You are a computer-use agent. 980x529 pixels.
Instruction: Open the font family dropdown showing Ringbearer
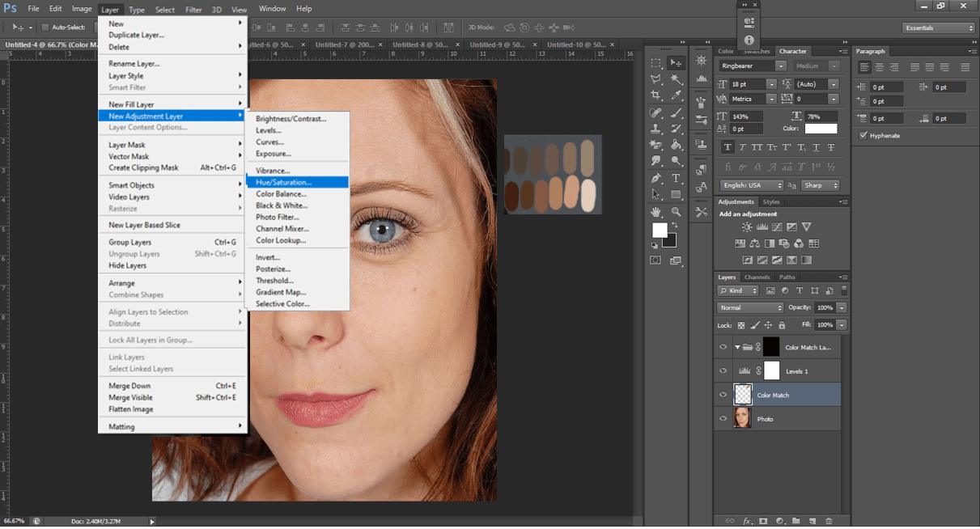pyautogui.click(x=751, y=66)
